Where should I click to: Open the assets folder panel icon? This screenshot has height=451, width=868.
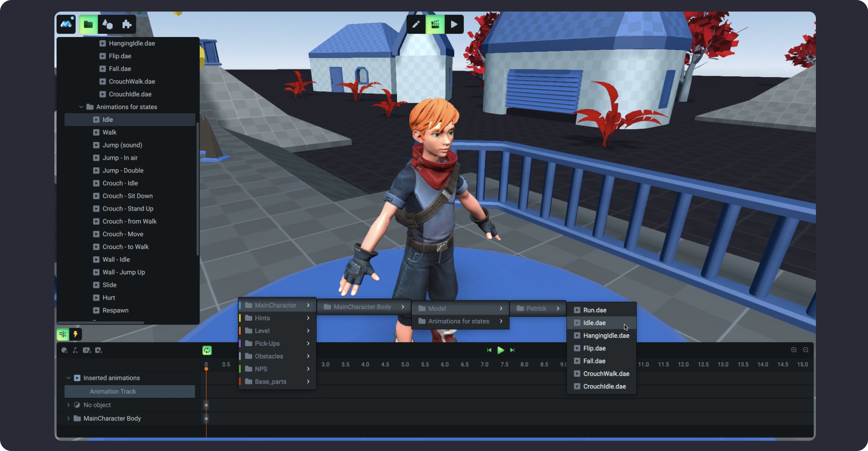pyautogui.click(x=88, y=25)
